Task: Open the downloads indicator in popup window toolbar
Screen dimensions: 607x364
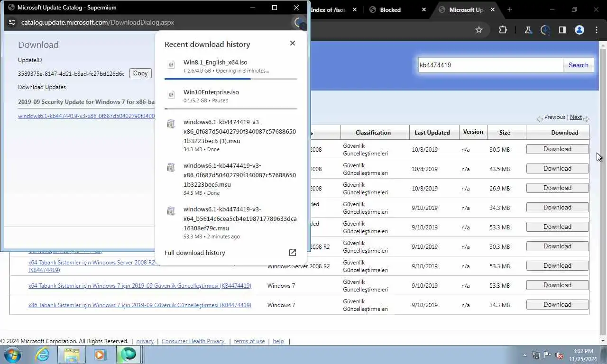Action: [x=299, y=22]
